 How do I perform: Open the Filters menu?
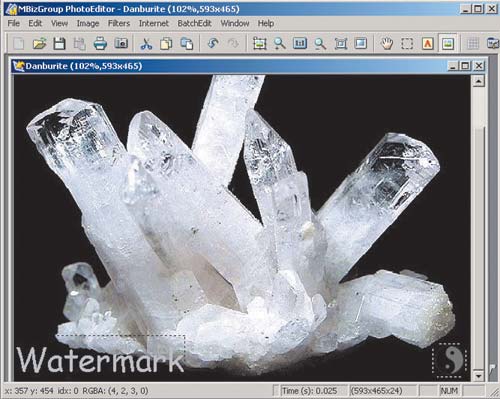click(x=119, y=23)
